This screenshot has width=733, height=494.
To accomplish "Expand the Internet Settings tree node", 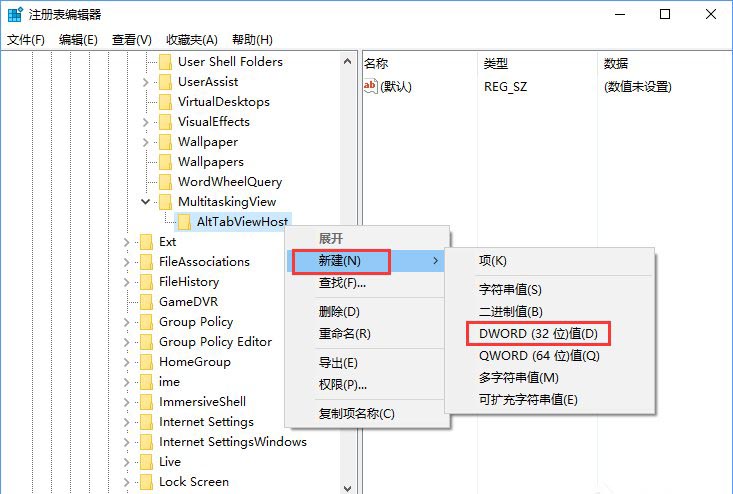I will point(127,422).
